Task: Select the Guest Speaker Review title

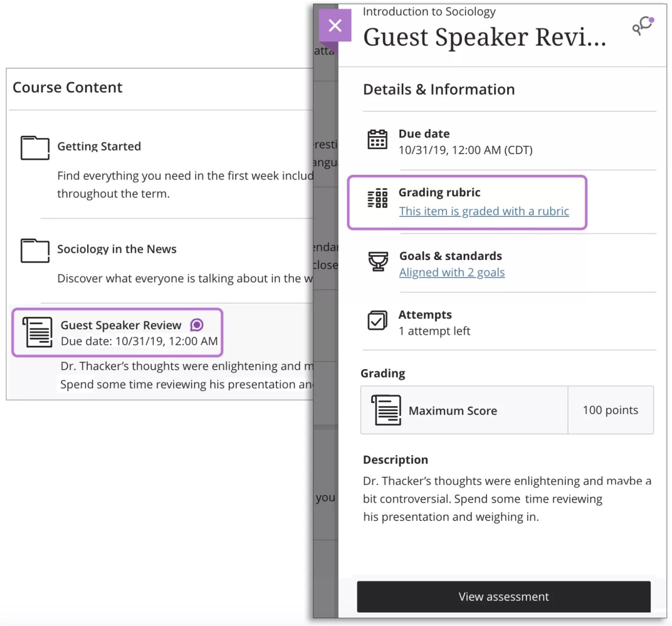Action: click(x=121, y=326)
